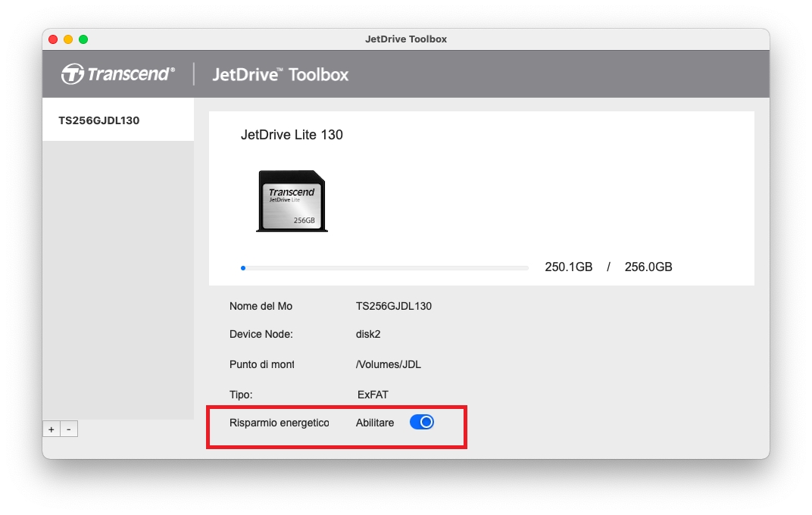Viewport: 812px width, 515px height.
Task: Maximize the JetDrive Toolbox window
Action: point(83,39)
